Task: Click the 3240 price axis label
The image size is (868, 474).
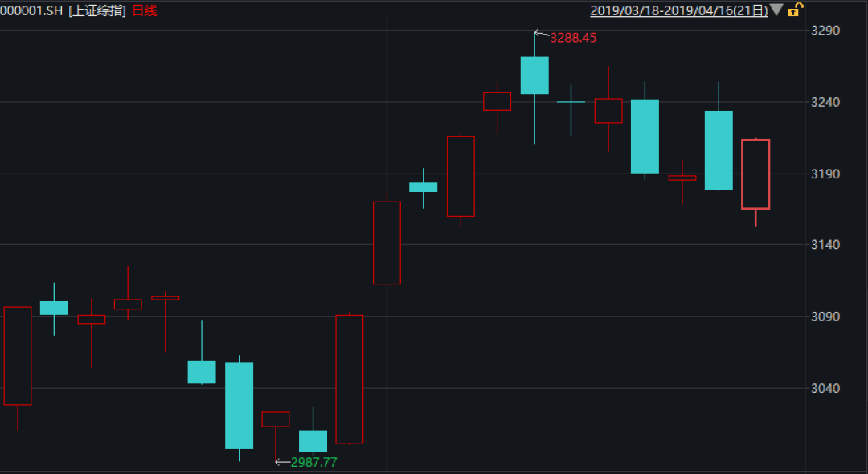Action: 825,102
